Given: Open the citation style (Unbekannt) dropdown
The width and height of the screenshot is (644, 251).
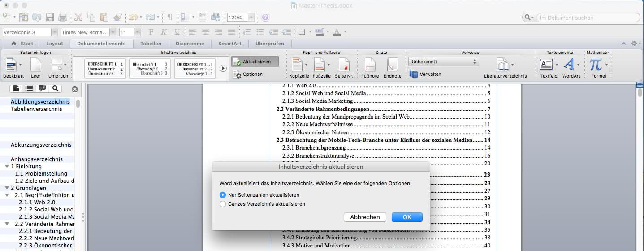Looking at the screenshot, I should (x=443, y=62).
